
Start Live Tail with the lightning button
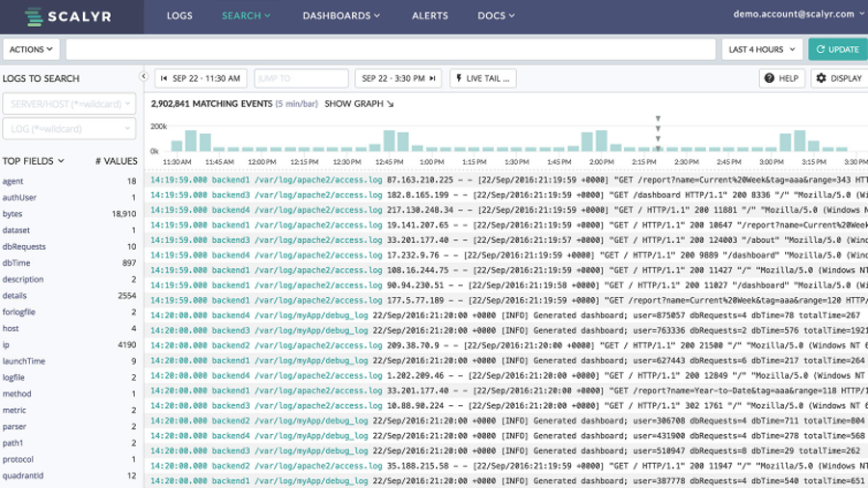[483, 78]
